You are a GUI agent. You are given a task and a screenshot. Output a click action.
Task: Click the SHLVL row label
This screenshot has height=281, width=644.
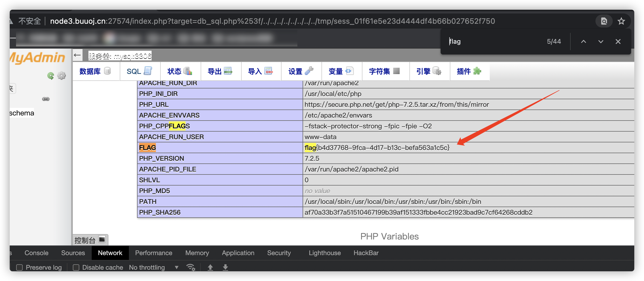pos(150,180)
